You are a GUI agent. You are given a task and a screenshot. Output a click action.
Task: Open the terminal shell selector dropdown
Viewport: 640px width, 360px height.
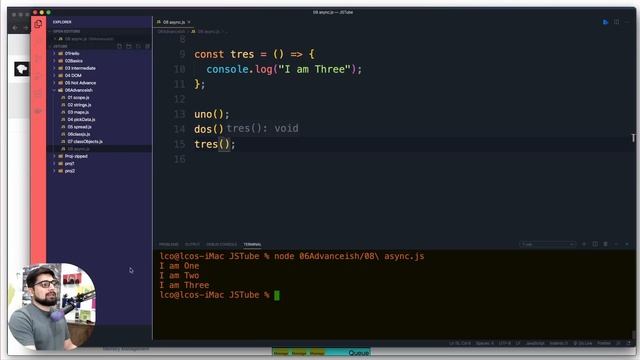point(547,244)
